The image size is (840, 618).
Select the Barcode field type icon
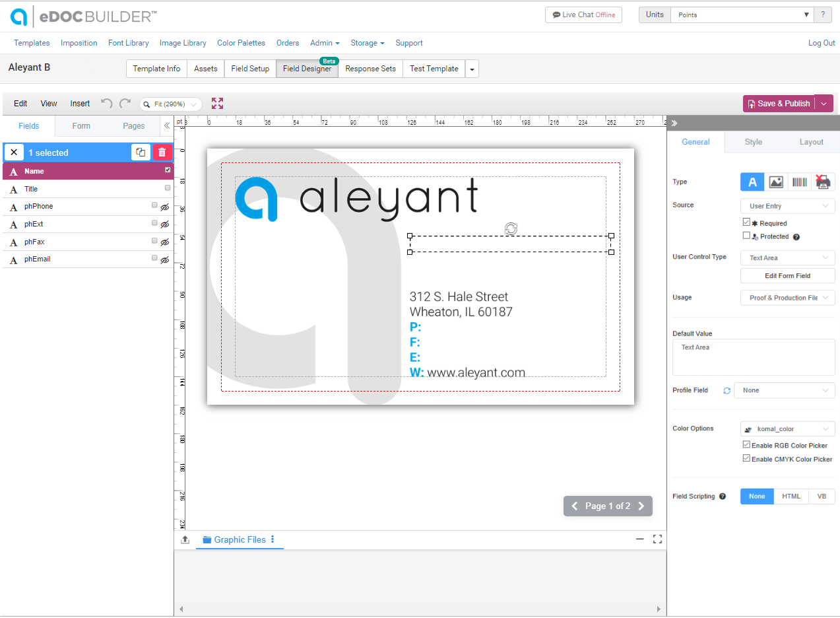tap(800, 182)
